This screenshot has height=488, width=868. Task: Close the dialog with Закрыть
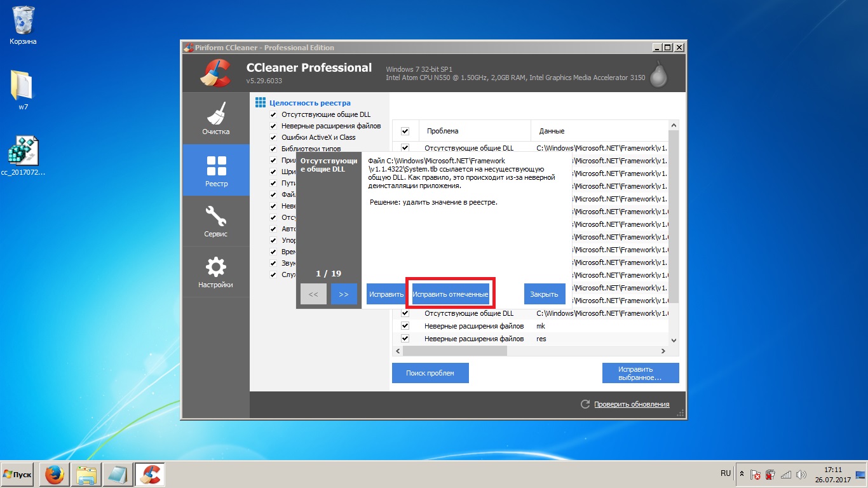tap(545, 294)
